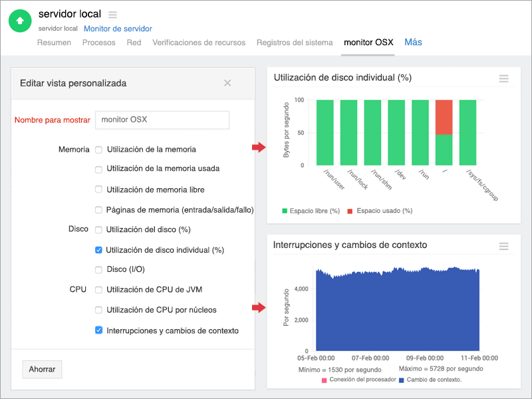Open the Interrupciones chart options menu icon
The image size is (532, 399).
click(x=503, y=246)
